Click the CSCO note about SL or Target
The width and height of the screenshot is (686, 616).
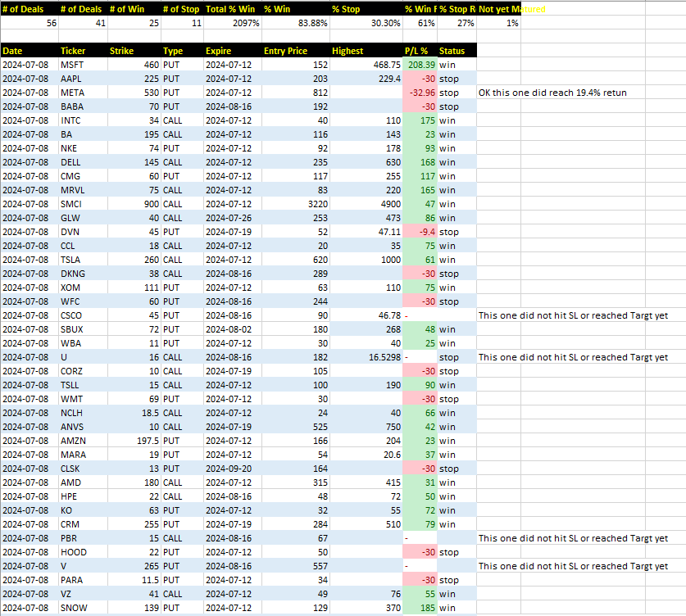(573, 315)
